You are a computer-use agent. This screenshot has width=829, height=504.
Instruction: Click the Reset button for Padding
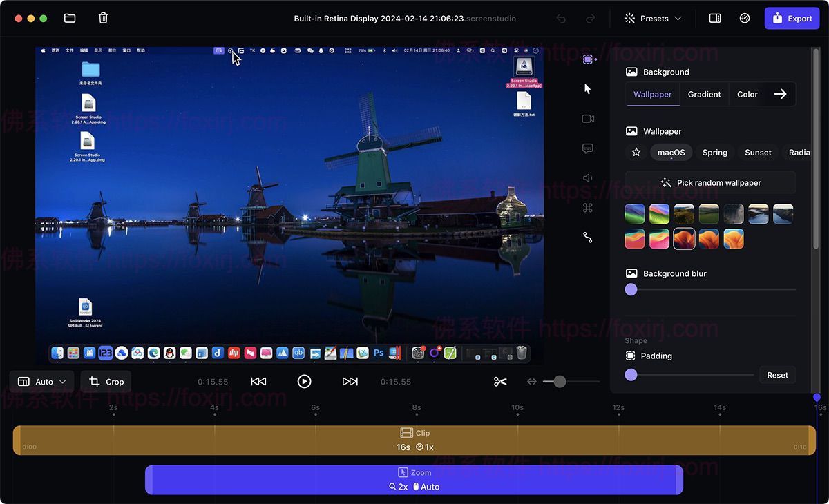(x=777, y=375)
